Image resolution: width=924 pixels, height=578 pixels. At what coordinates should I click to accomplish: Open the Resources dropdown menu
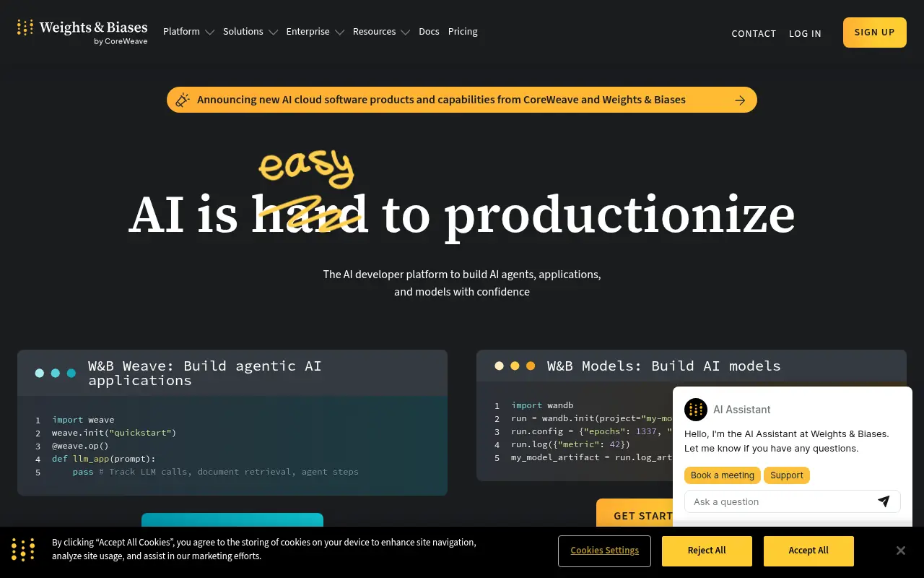381,32
